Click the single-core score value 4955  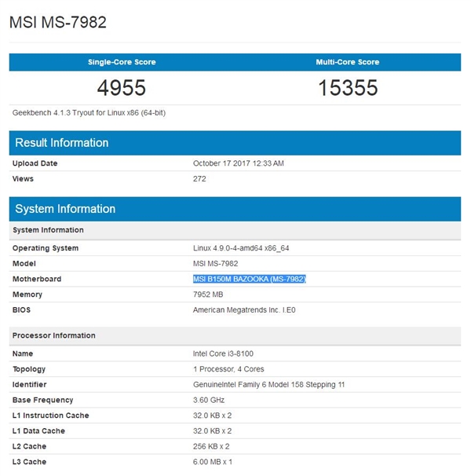(x=122, y=88)
